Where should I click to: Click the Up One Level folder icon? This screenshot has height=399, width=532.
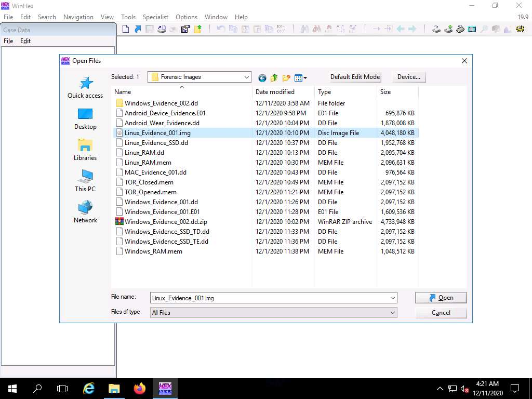pyautogui.click(x=274, y=78)
